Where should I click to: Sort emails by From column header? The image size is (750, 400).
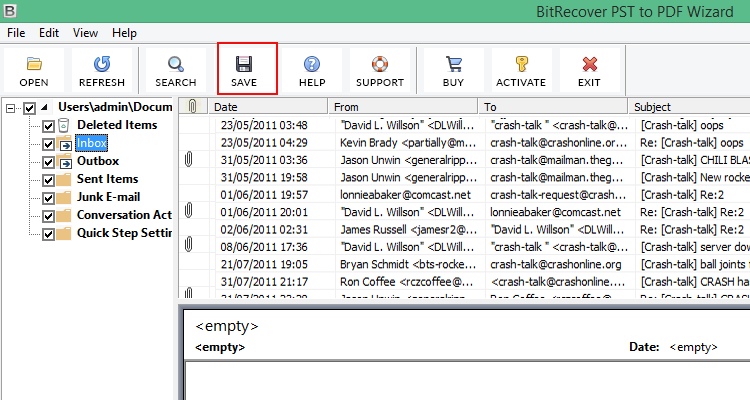tap(403, 106)
